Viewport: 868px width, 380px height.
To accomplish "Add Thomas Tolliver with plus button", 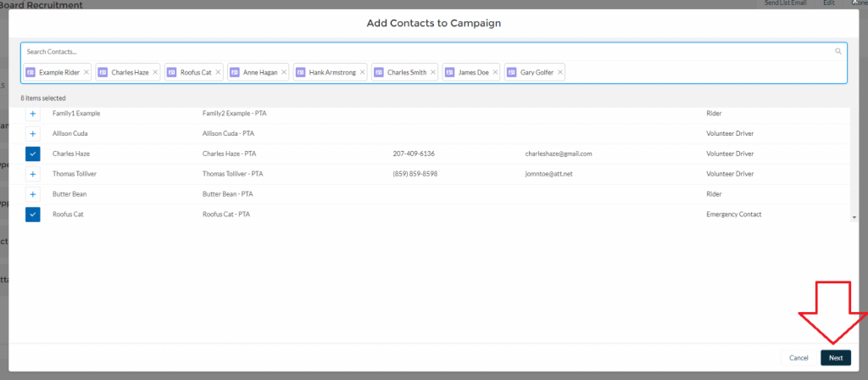I will point(33,174).
